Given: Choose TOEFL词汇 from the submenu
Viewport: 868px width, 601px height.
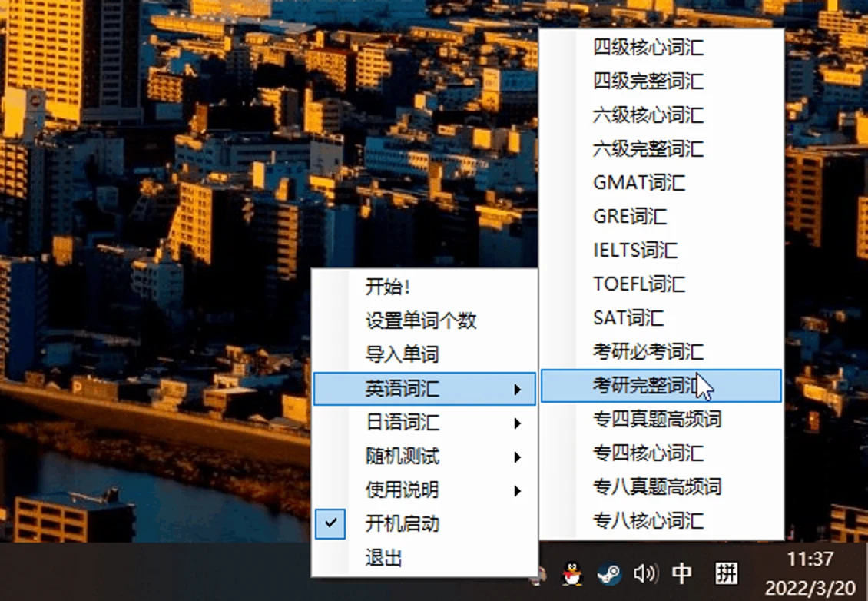Looking at the screenshot, I should coord(661,284).
